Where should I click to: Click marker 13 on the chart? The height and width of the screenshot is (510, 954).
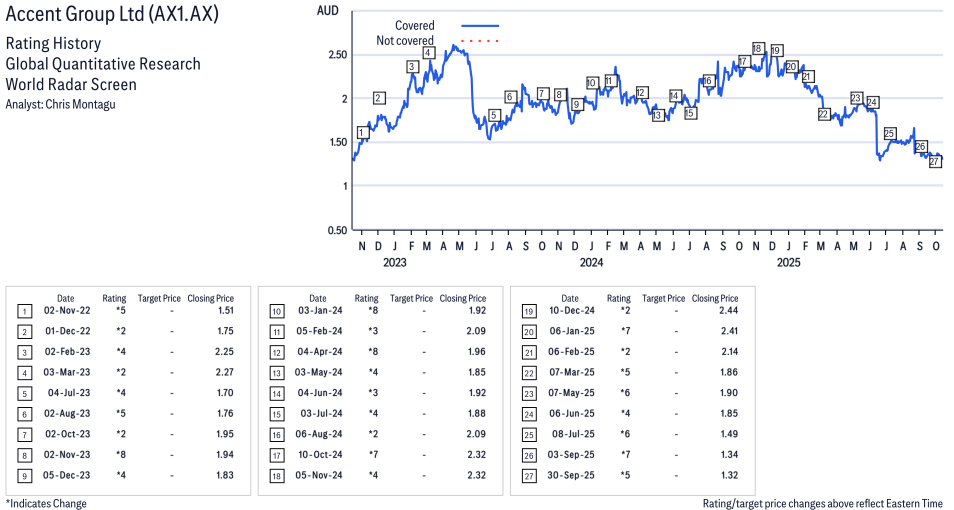(x=657, y=115)
